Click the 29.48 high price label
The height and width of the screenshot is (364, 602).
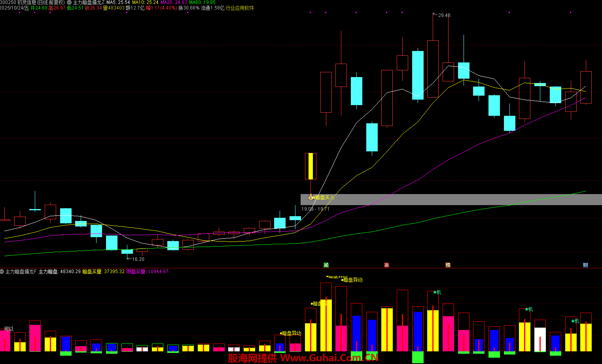click(444, 15)
